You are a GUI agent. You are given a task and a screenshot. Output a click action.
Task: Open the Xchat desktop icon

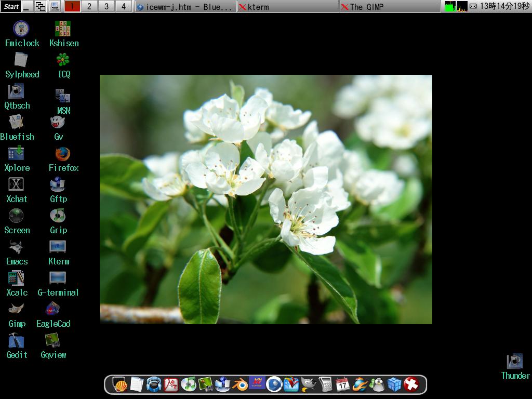[x=16, y=185]
